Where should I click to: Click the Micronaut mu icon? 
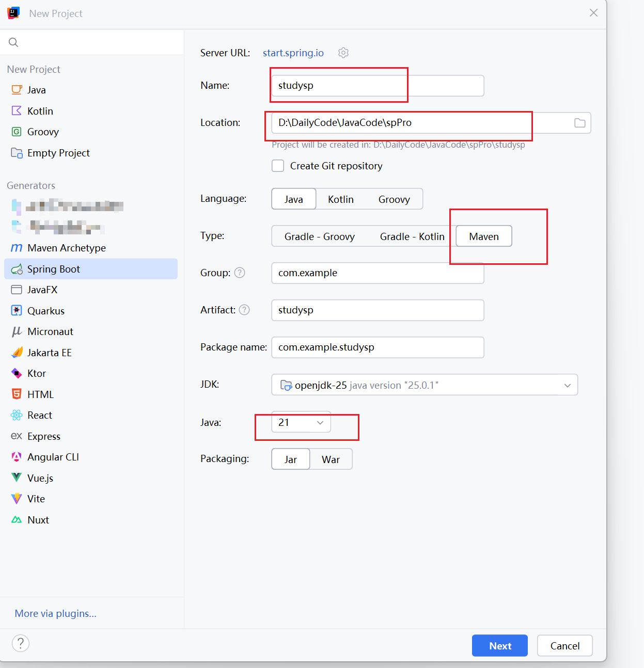tap(17, 331)
